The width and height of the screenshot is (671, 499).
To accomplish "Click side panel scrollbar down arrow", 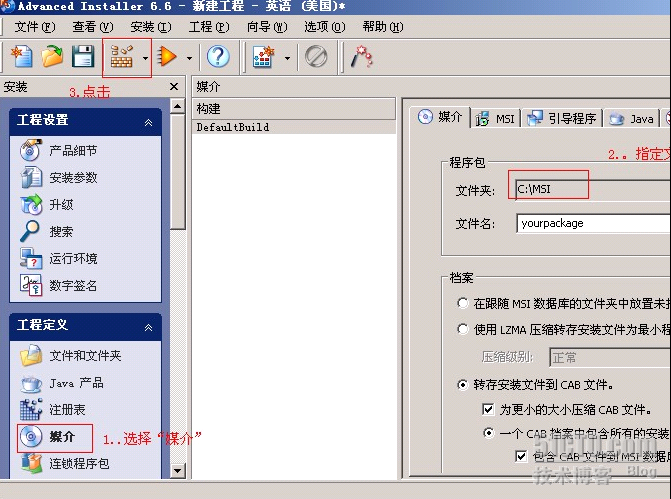I will (177, 471).
